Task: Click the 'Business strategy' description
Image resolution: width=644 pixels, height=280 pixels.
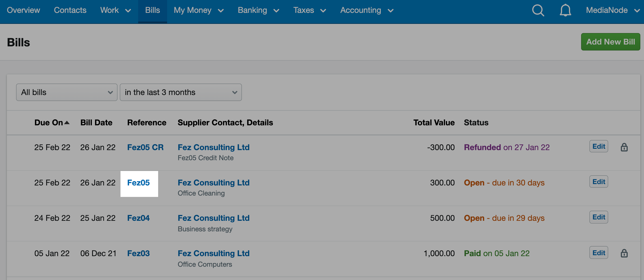Action: tap(205, 229)
